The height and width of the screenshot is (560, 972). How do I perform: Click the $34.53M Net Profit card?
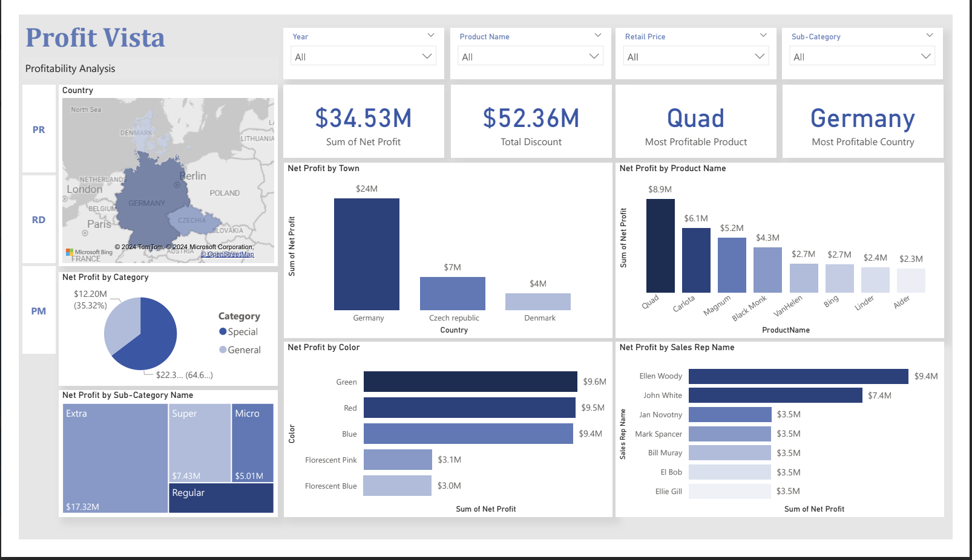(x=363, y=121)
